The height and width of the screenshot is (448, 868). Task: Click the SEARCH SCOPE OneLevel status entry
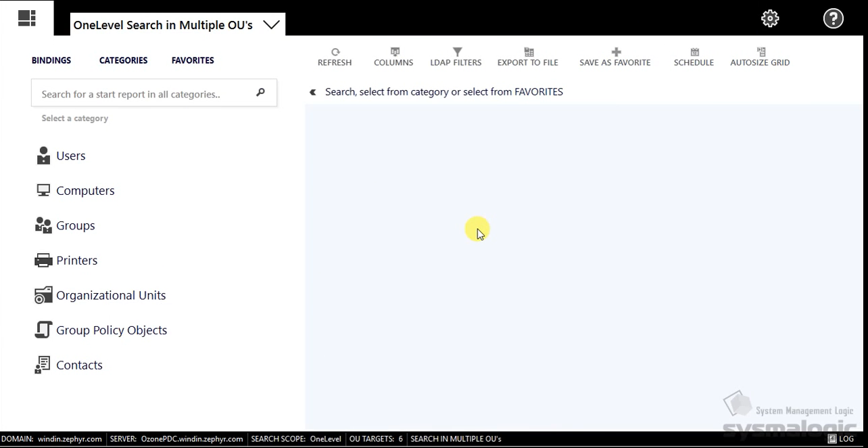pyautogui.click(x=296, y=439)
